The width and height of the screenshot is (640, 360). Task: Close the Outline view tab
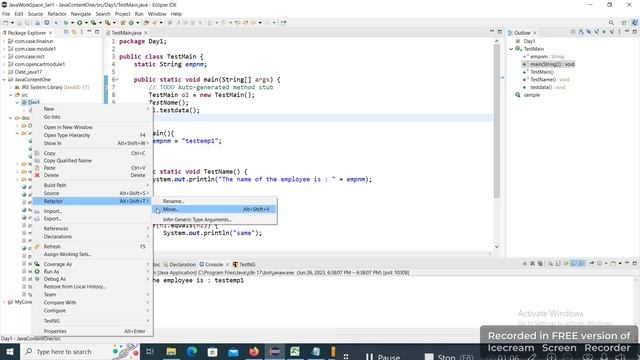click(x=535, y=33)
